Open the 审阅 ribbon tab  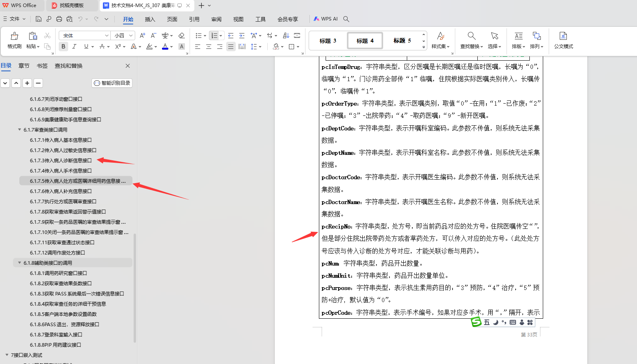click(216, 19)
